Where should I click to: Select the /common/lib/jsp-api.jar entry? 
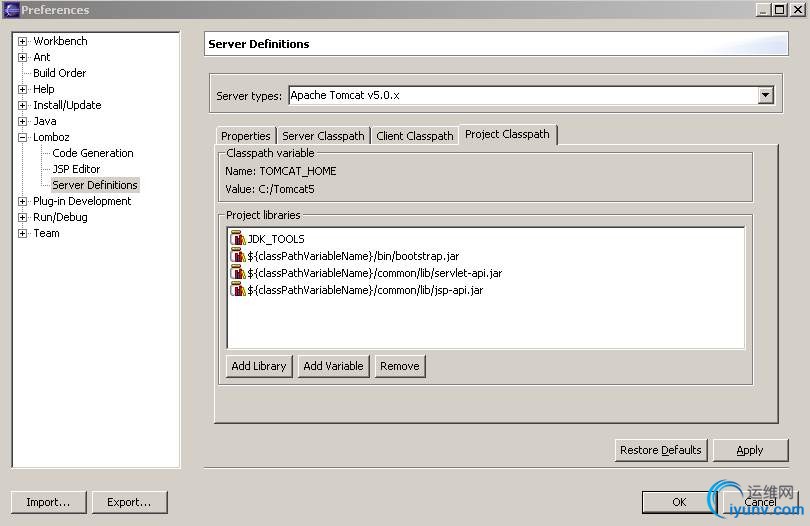pyautogui.click(x=365, y=290)
